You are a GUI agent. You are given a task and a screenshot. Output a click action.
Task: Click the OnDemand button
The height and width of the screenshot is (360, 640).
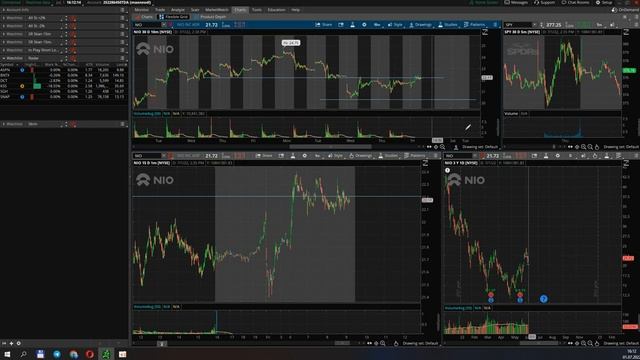point(625,10)
